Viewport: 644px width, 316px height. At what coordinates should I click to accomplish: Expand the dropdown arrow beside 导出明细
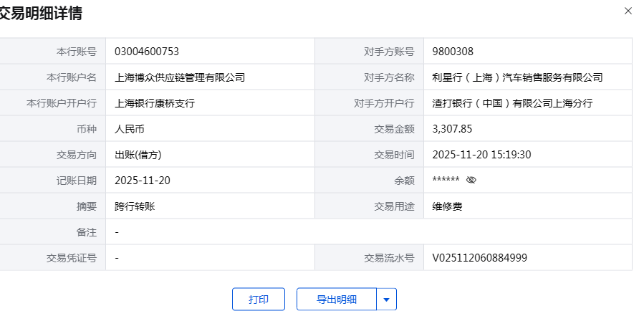click(x=387, y=299)
